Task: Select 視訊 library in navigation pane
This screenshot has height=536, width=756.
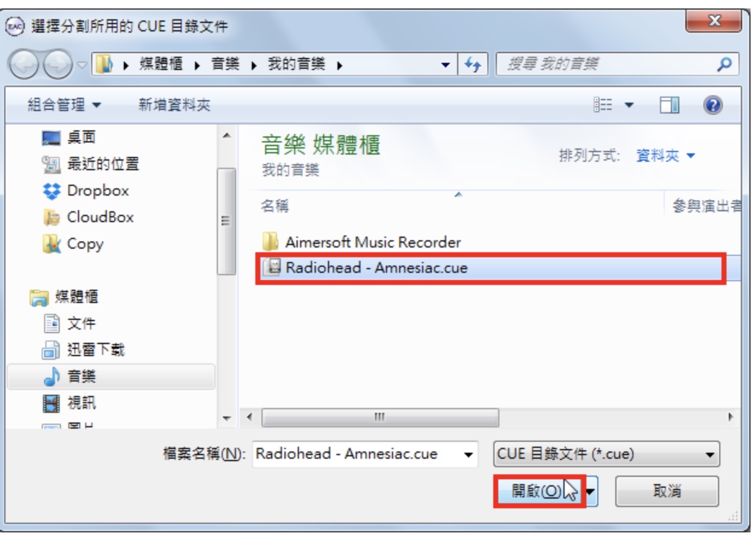Action: pyautogui.click(x=82, y=403)
